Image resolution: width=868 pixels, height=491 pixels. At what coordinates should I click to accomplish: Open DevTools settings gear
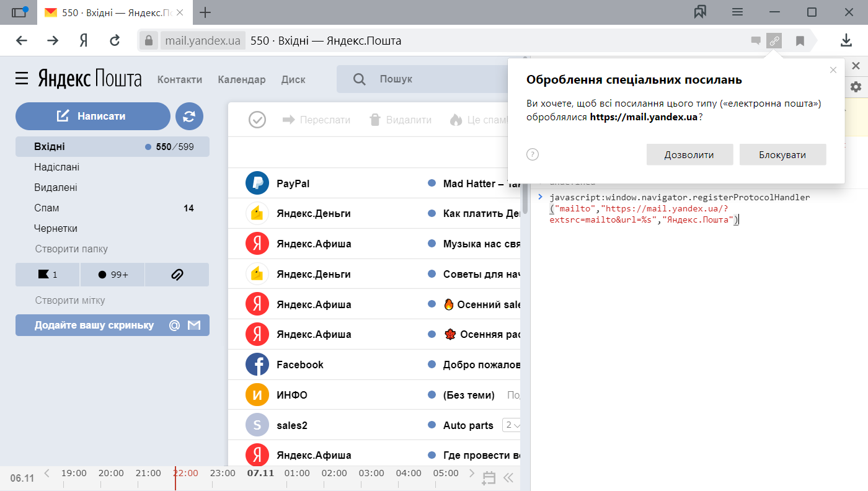pos(856,87)
